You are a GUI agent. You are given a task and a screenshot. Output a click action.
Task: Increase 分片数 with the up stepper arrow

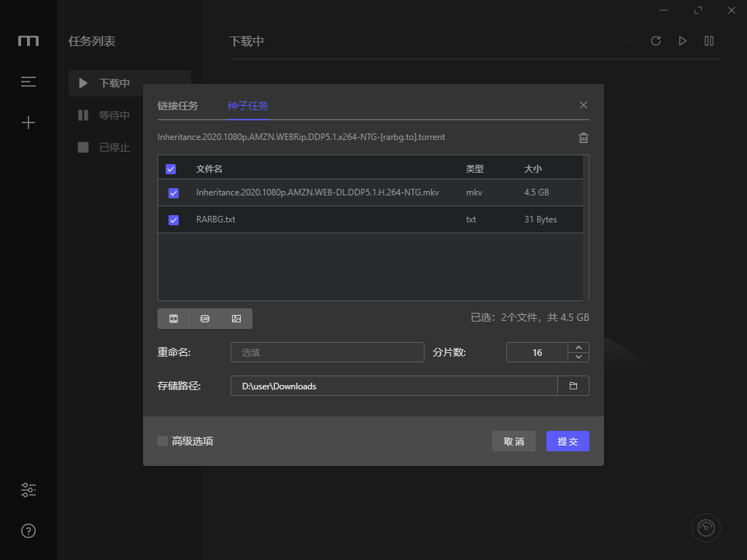[578, 347]
